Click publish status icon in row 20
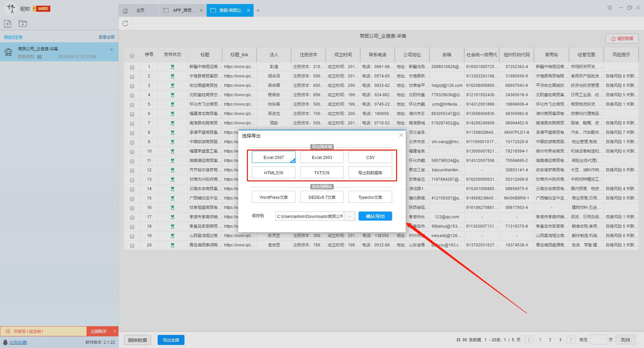Image resolution: width=644 pixels, height=348 pixels. 172,245
